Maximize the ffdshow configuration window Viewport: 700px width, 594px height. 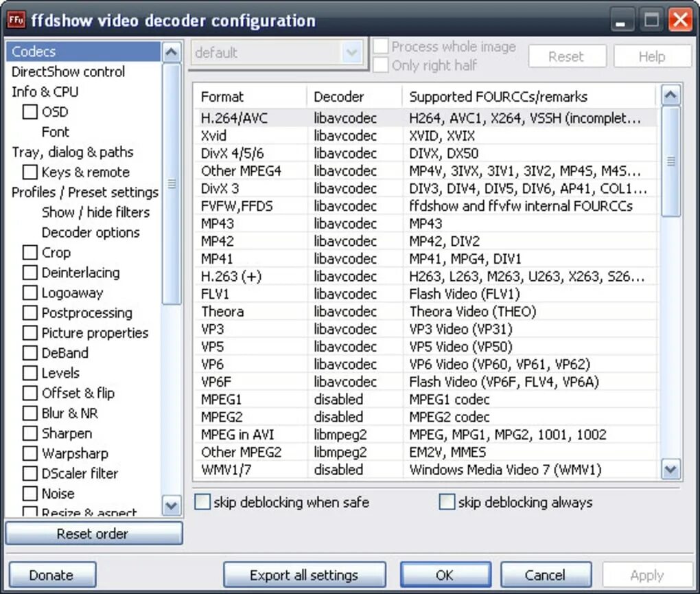(x=651, y=20)
